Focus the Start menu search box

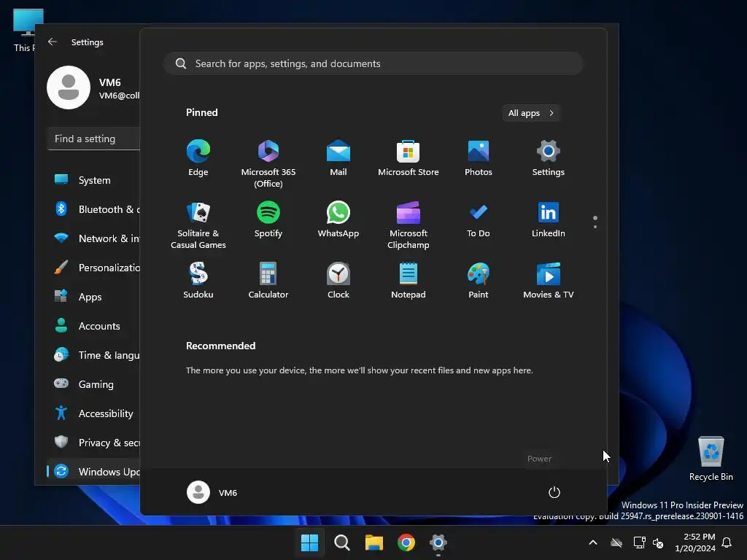[x=373, y=63]
